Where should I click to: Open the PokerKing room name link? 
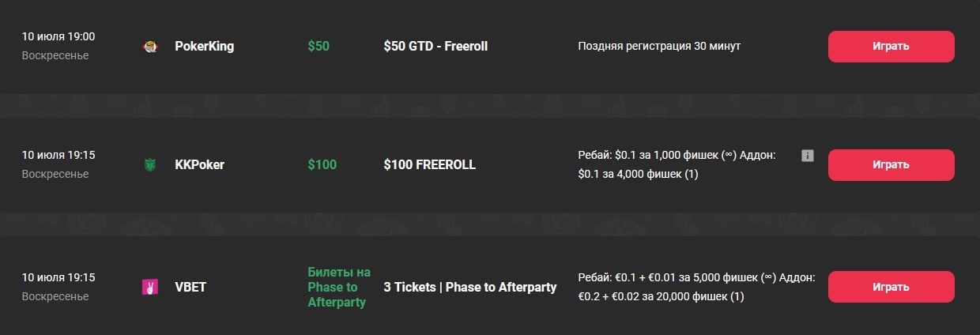coord(204,47)
